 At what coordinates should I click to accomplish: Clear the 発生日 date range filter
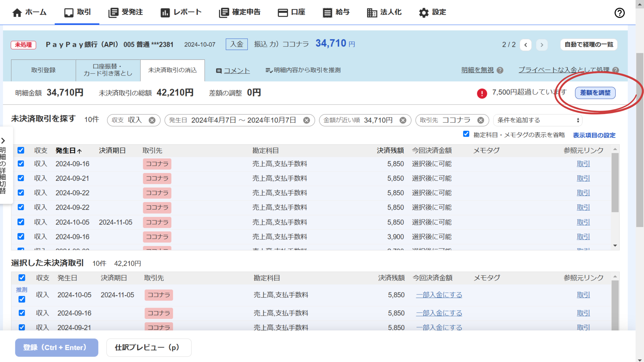pos(306,120)
